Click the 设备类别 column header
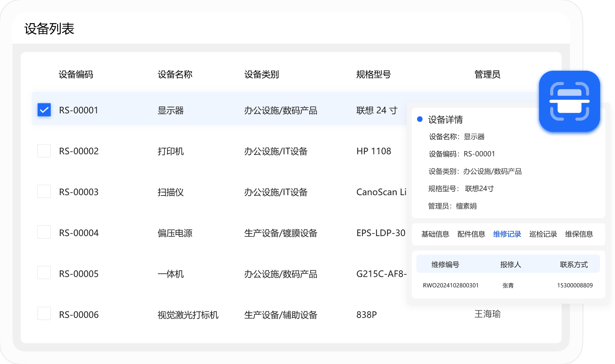This screenshot has width=615, height=364. pos(261,74)
